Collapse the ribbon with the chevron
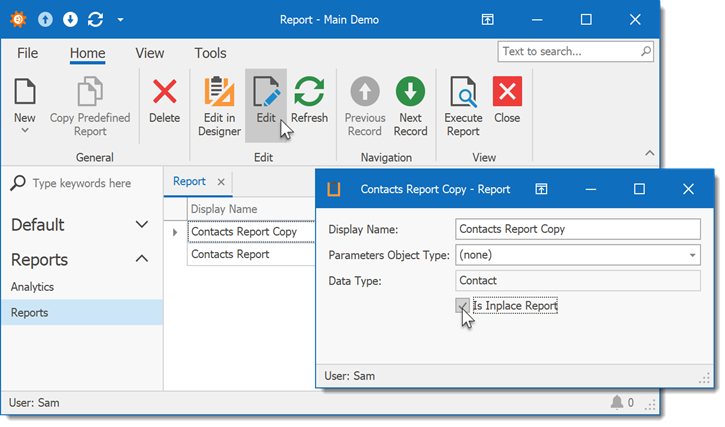The height and width of the screenshot is (427, 725). [650, 153]
